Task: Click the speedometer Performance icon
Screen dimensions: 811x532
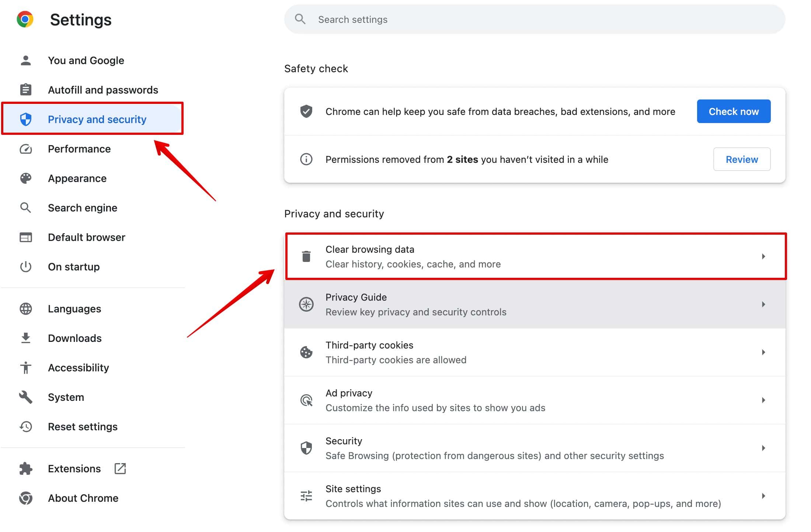Action: tap(26, 149)
